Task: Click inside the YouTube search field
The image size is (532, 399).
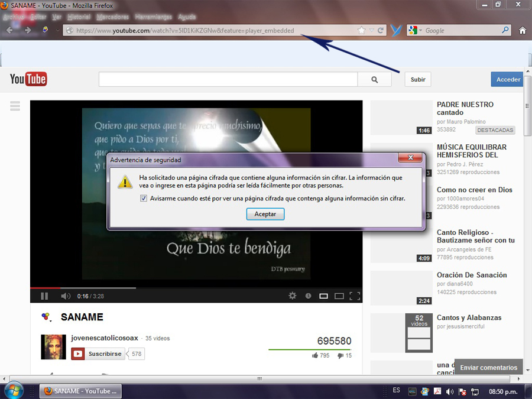Action: coord(228,79)
